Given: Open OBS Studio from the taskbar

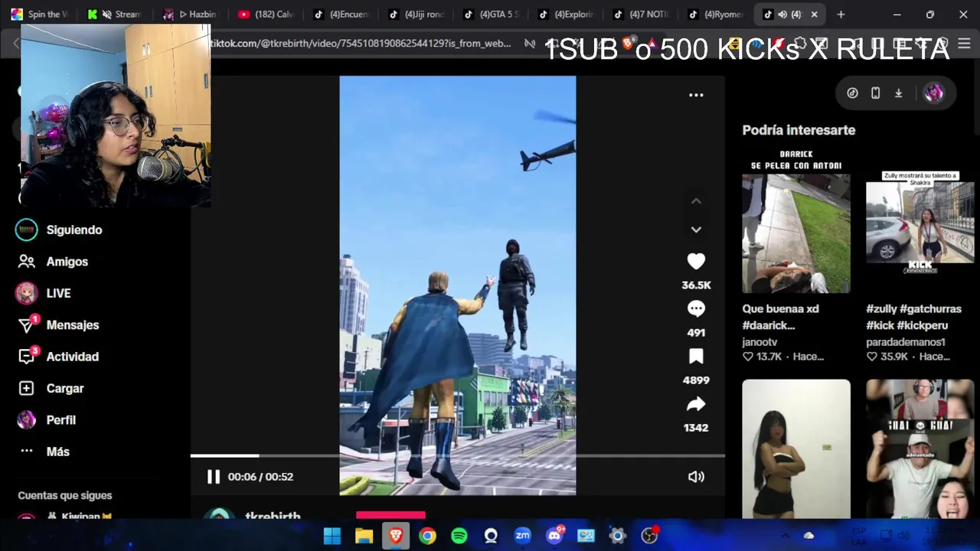Looking at the screenshot, I should [x=649, y=536].
